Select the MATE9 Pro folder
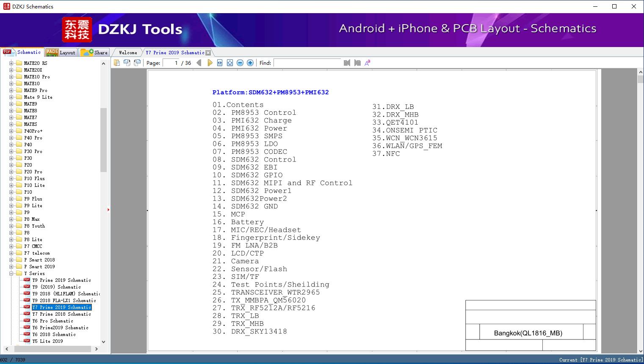The image size is (644, 364). (x=36, y=90)
